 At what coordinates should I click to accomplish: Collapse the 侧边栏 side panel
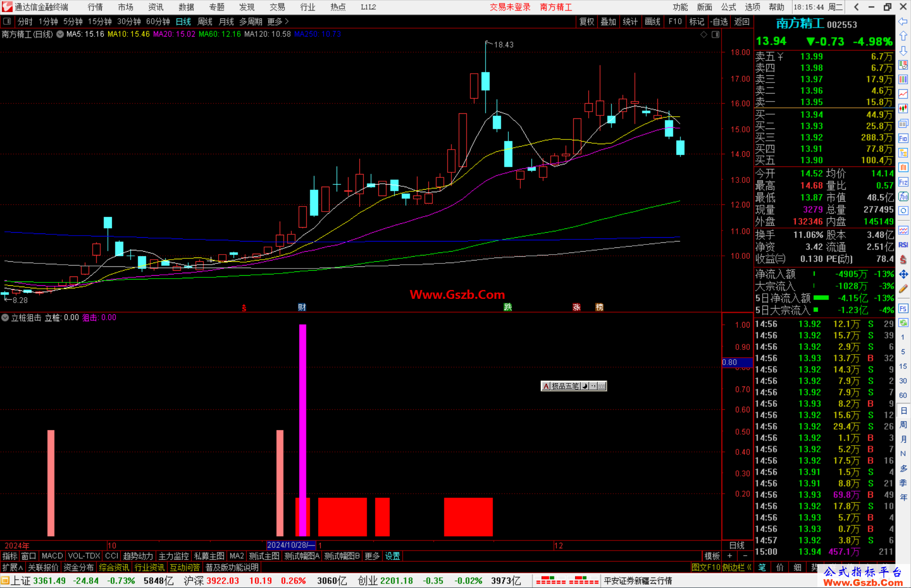(737, 567)
